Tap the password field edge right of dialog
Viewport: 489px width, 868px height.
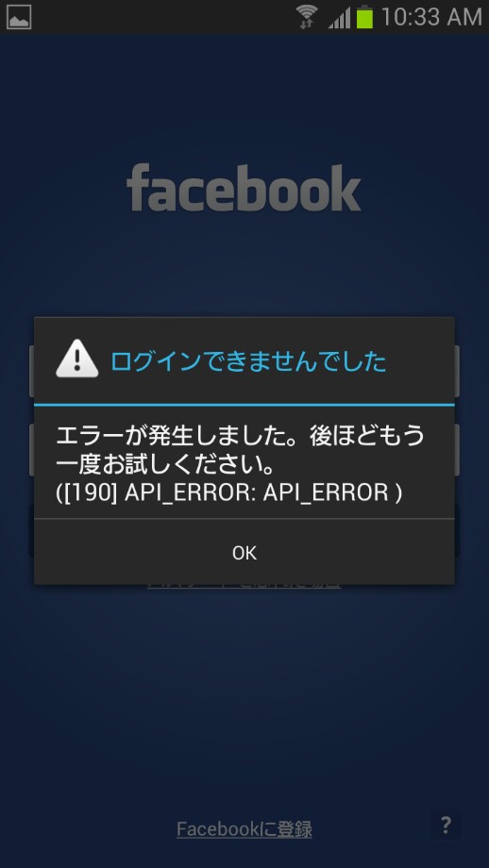click(457, 449)
